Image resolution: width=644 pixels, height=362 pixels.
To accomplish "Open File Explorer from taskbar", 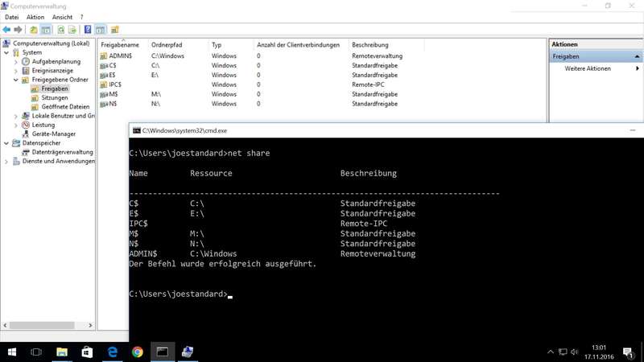I will pos(62,352).
